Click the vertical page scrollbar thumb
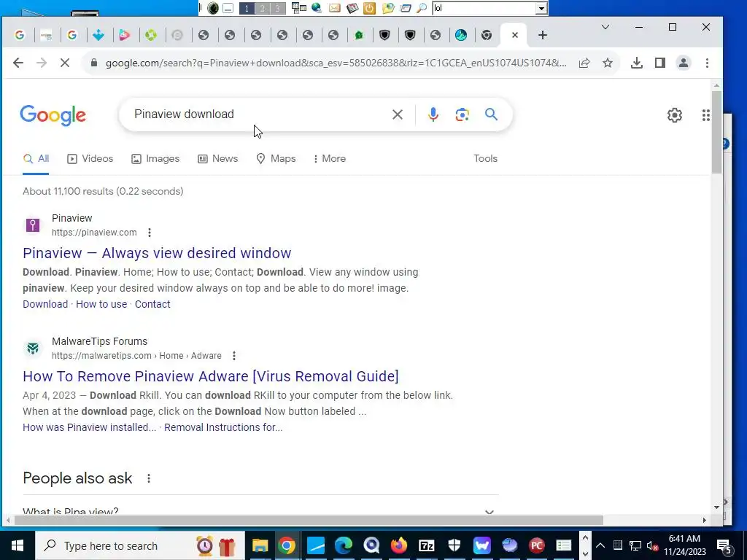Screen dimensions: 747x560 pos(716,132)
